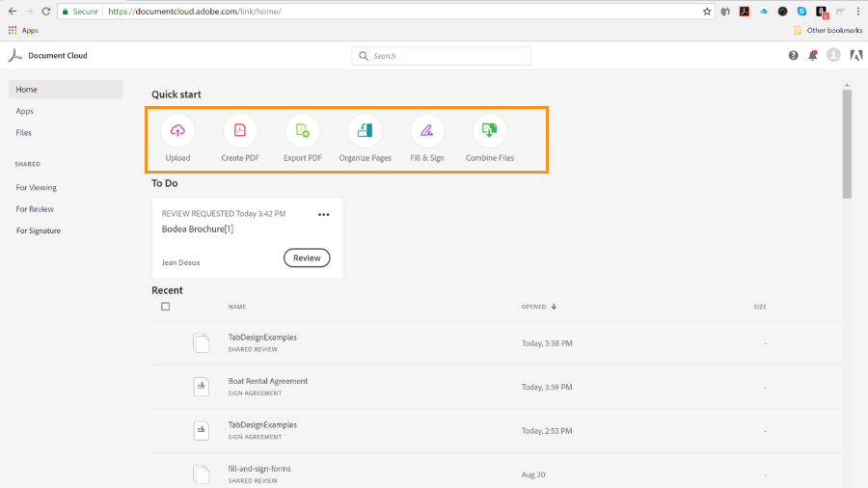Launch the Export PDF tool
The height and width of the screenshot is (488, 868).
click(302, 130)
